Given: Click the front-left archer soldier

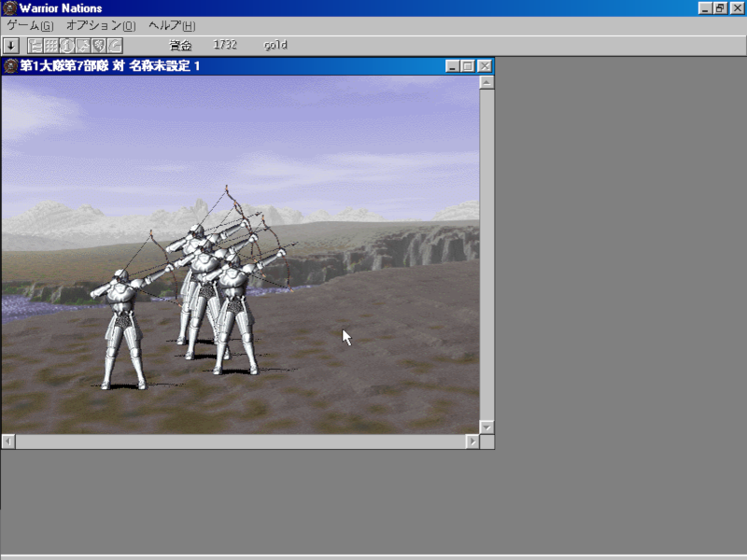Looking at the screenshot, I should [x=123, y=329].
